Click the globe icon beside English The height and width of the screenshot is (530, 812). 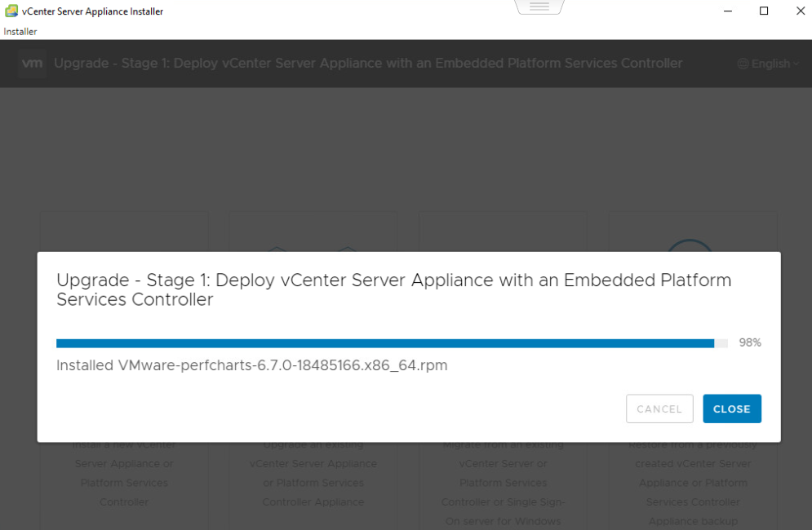743,64
